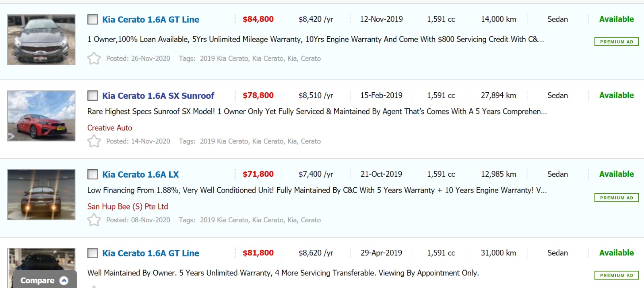Viewport: 644px width, 288px height.
Task: Check the Kia Cerato 1.6A LX checkbox
Action: tap(93, 174)
